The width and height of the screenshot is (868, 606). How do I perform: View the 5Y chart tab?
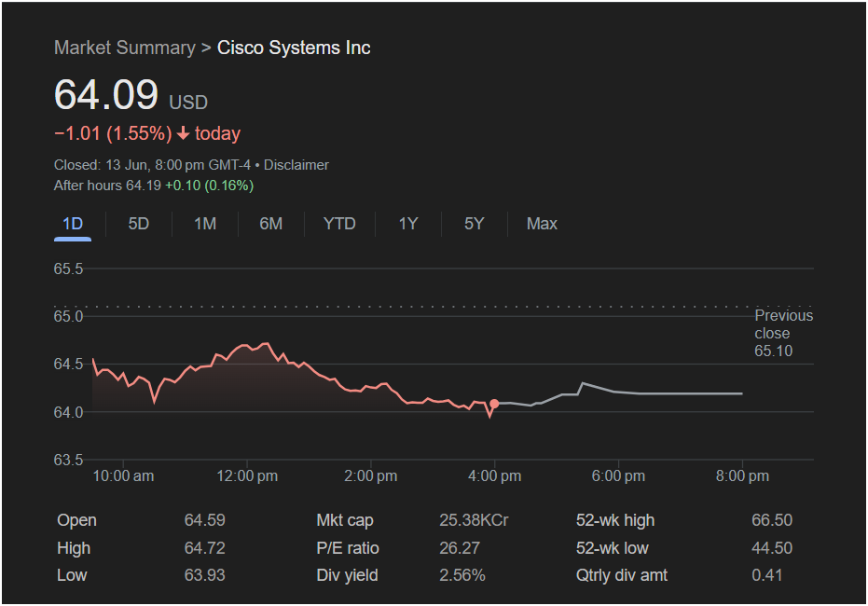pos(475,224)
